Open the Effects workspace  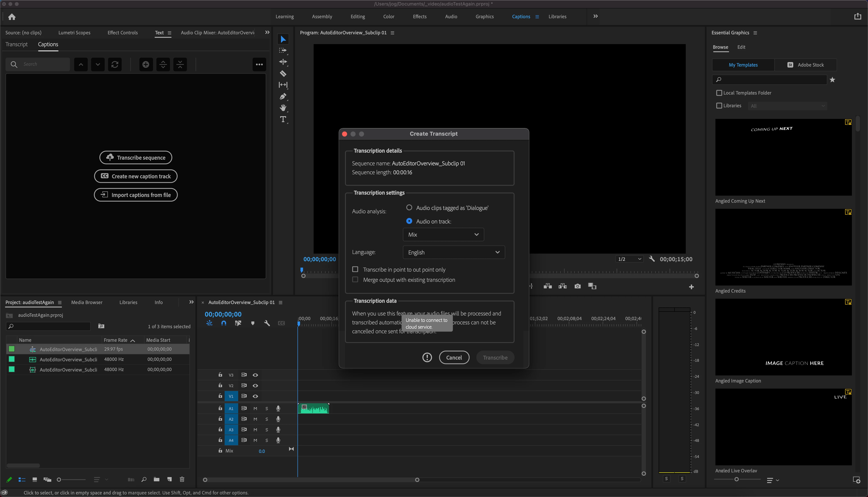pos(420,16)
